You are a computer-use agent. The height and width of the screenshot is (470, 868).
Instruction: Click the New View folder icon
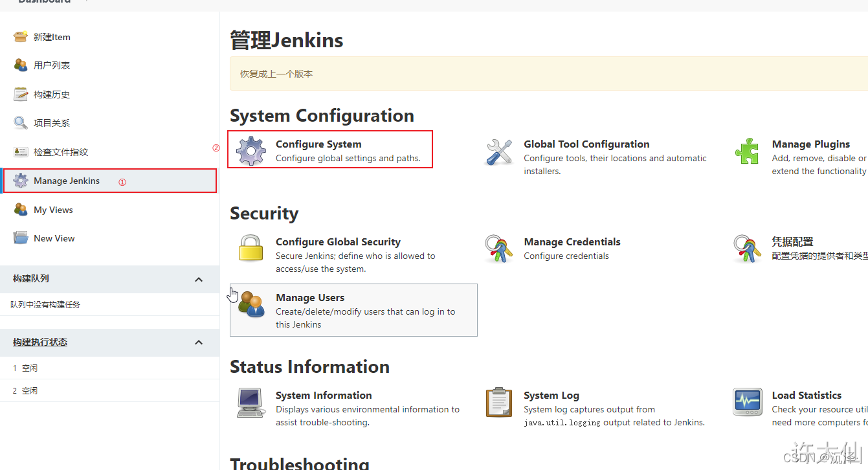click(21, 238)
